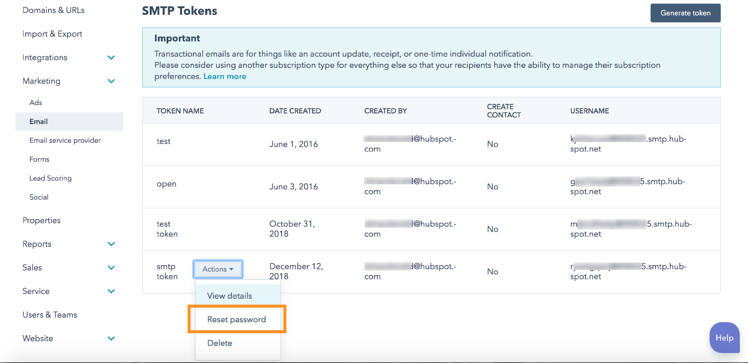Image resolution: width=748 pixels, height=363 pixels.
Task: Expand the Integrations sidebar chevron
Action: tap(111, 58)
